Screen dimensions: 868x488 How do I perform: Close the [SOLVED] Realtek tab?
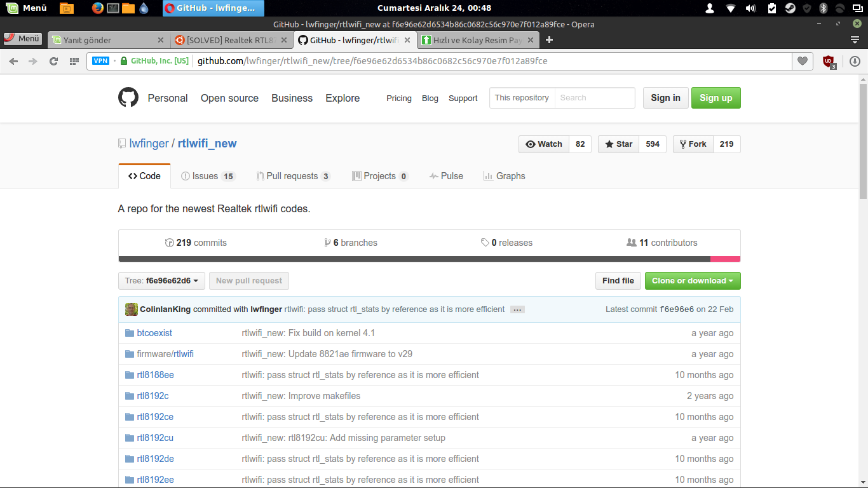(283, 40)
